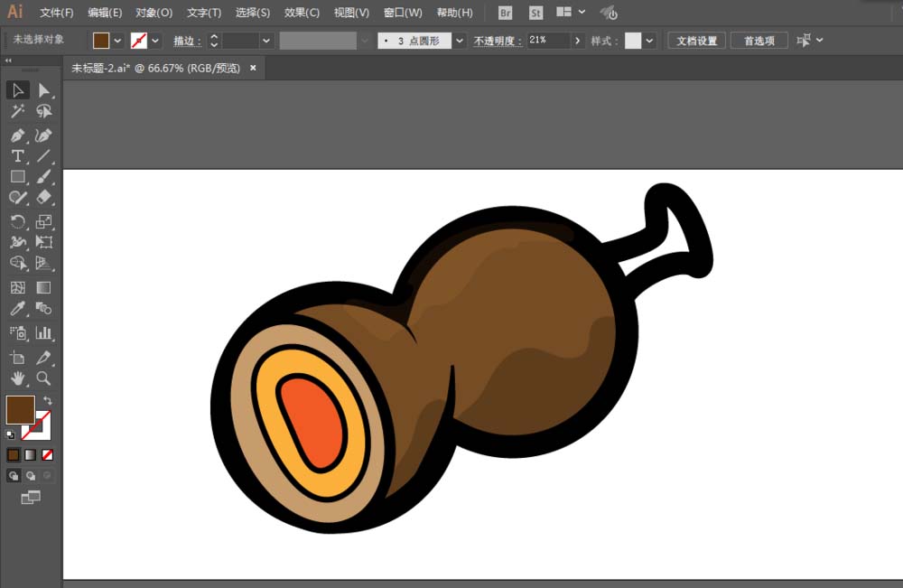Set paint mode to Gradient
This screenshot has width=903, height=588.
tap(31, 455)
